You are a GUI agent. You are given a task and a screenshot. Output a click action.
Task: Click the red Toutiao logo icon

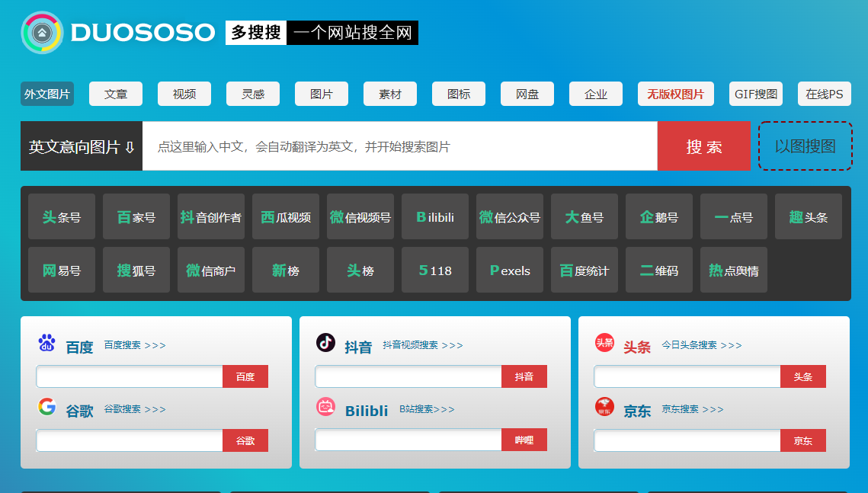point(604,343)
